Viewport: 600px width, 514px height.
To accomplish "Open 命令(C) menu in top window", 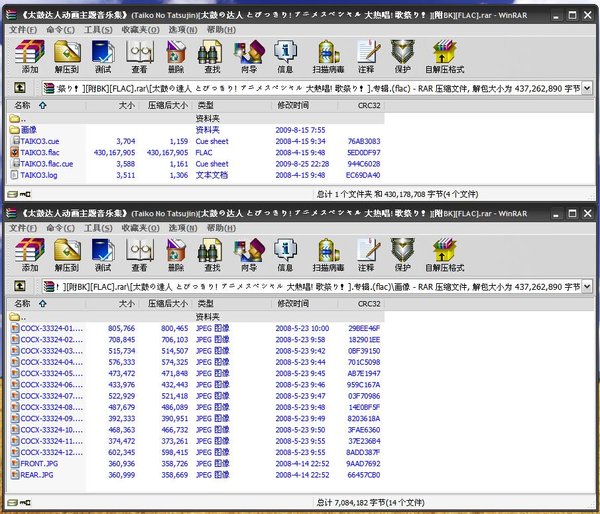I will 60,30.
